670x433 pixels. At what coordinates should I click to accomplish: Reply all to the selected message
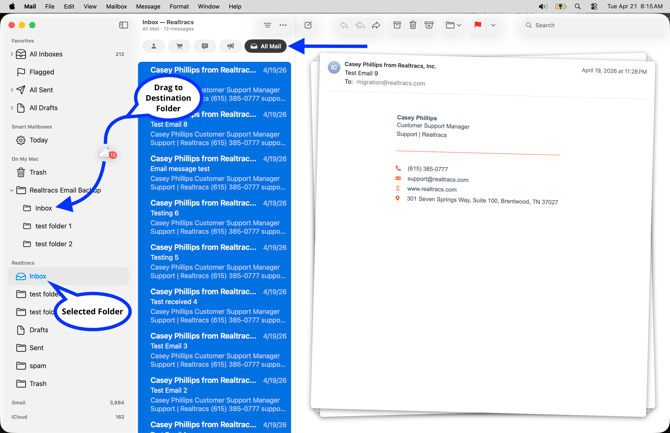[x=360, y=25]
